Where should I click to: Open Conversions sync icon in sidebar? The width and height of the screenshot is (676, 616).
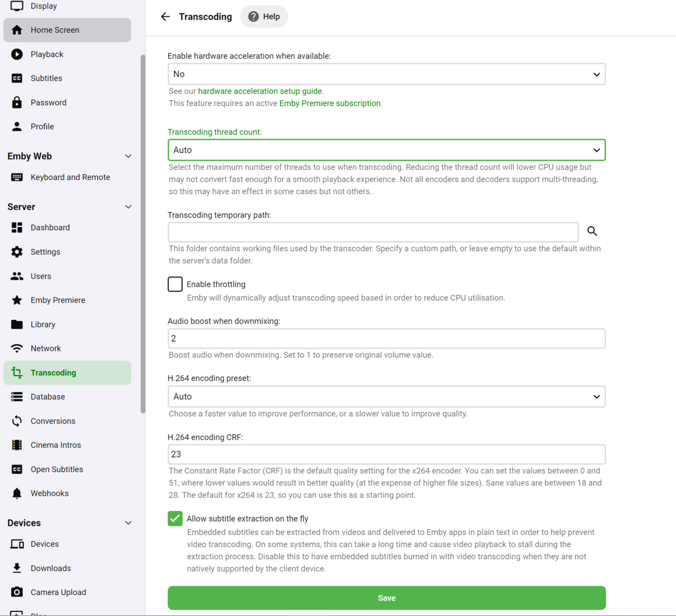point(17,421)
